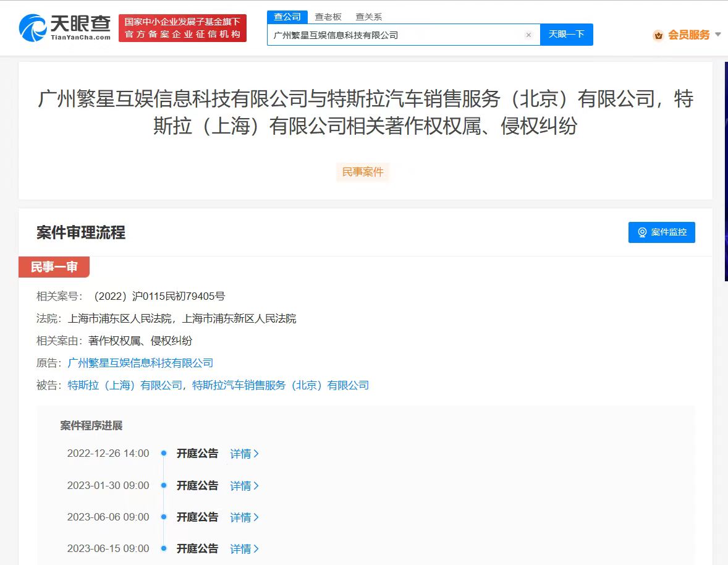Click the 案件程序进展 subheading
Image resolution: width=728 pixels, height=565 pixels.
[x=91, y=426]
